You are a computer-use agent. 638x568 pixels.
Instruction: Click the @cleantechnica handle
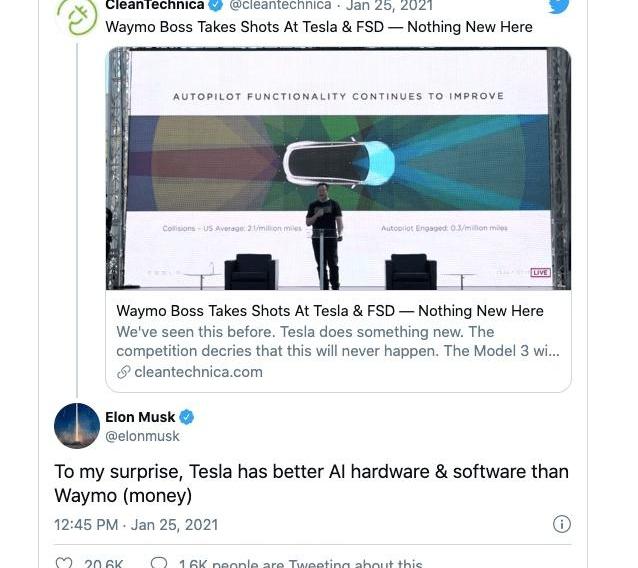tap(280, 6)
